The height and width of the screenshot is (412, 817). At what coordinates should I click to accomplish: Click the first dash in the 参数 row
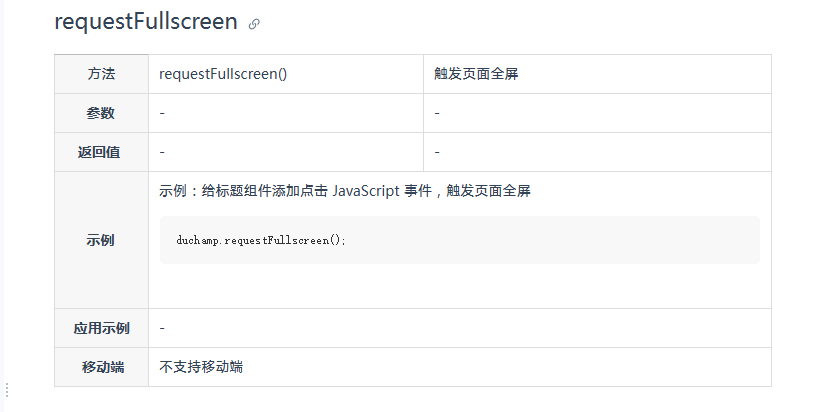click(162, 113)
